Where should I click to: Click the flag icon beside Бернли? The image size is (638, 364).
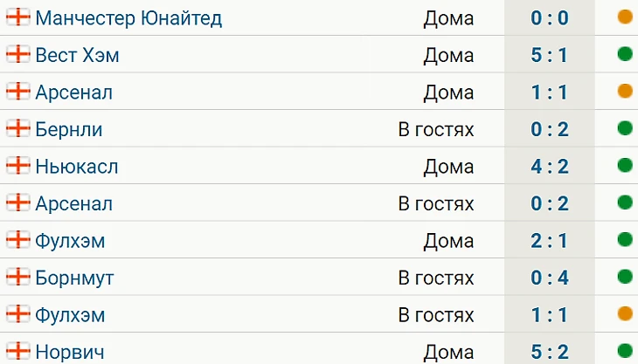click(17, 129)
